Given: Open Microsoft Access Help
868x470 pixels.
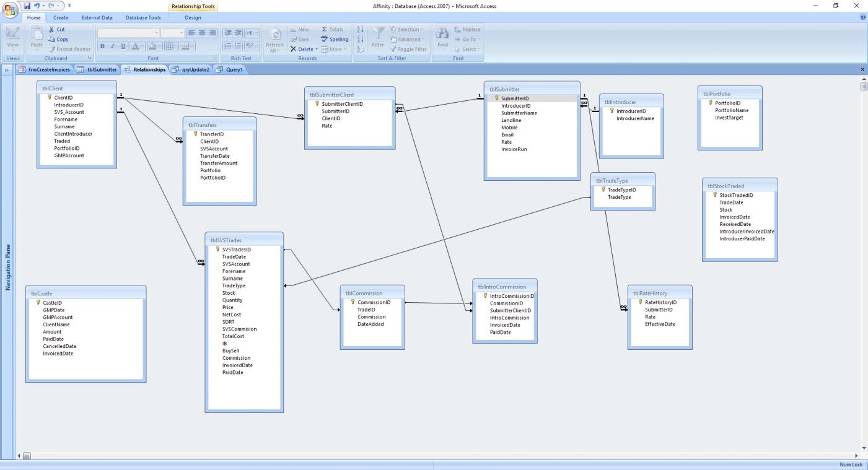Looking at the screenshot, I should pyautogui.click(x=863, y=18).
